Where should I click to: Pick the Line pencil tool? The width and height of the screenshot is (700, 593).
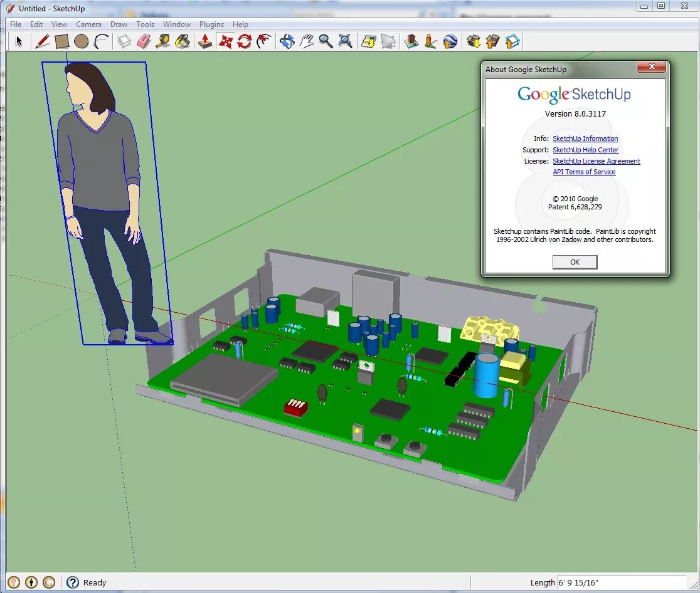pyautogui.click(x=42, y=41)
